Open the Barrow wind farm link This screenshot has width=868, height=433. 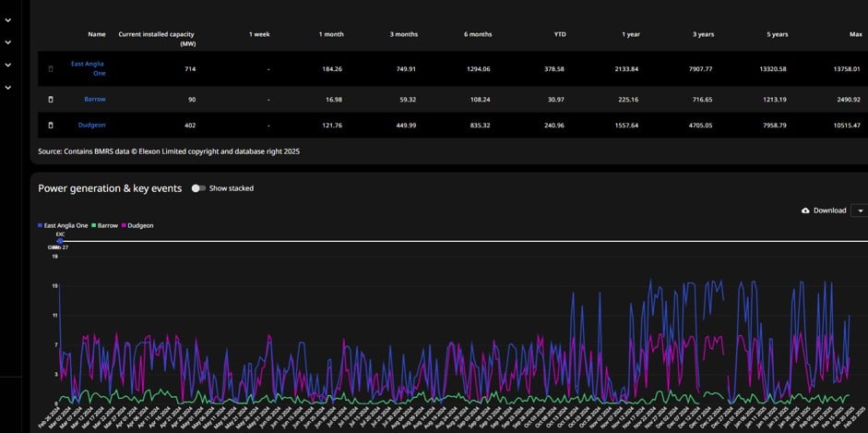point(95,99)
